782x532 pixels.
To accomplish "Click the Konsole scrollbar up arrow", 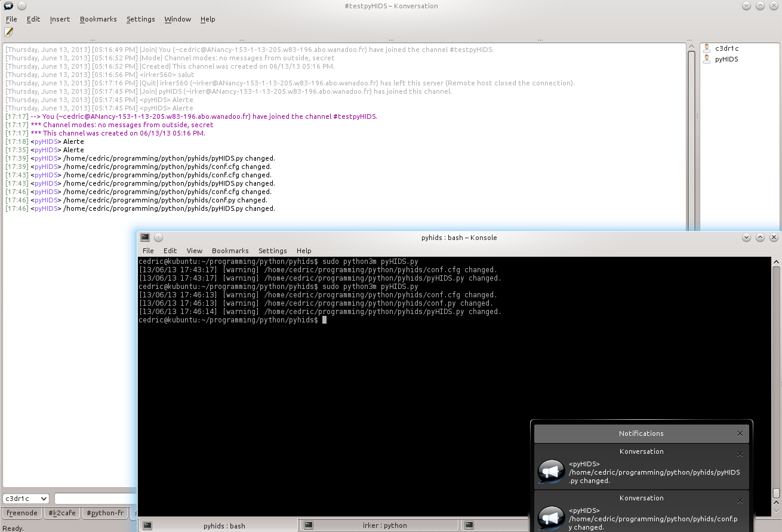I will 776,262.
